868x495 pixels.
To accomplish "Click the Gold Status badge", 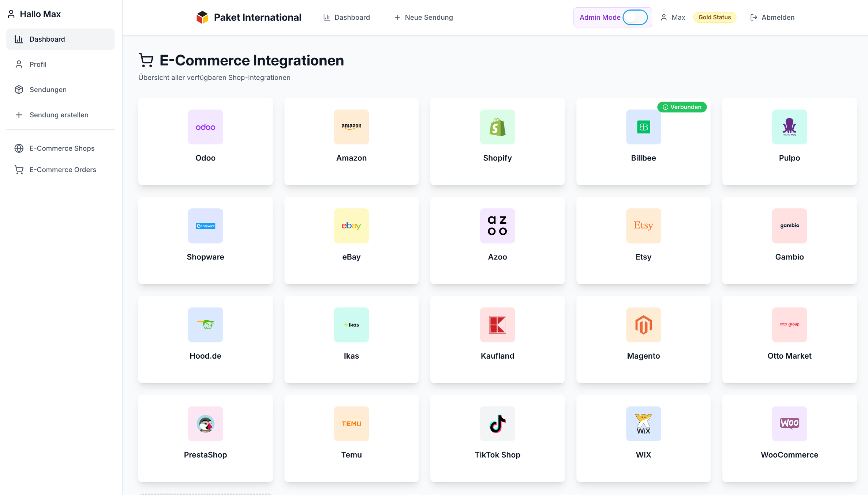I will [x=715, y=17].
